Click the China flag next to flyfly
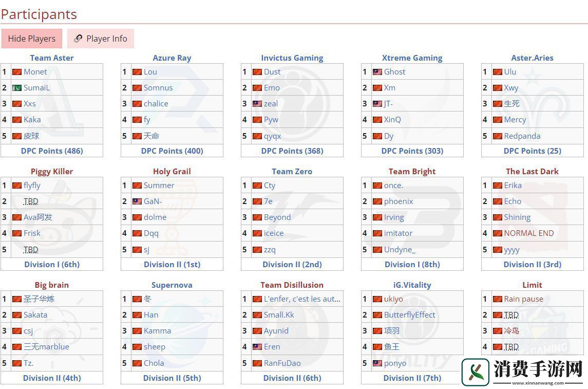 pos(17,186)
